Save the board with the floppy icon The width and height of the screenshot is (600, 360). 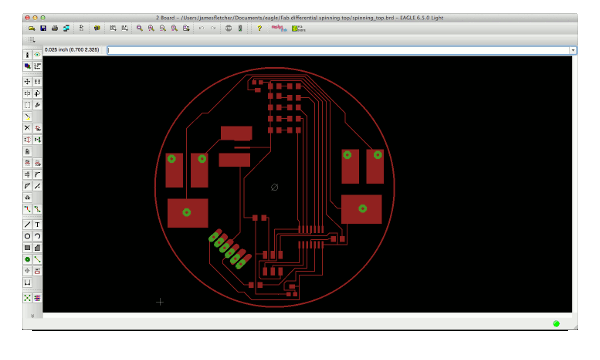coord(43,28)
